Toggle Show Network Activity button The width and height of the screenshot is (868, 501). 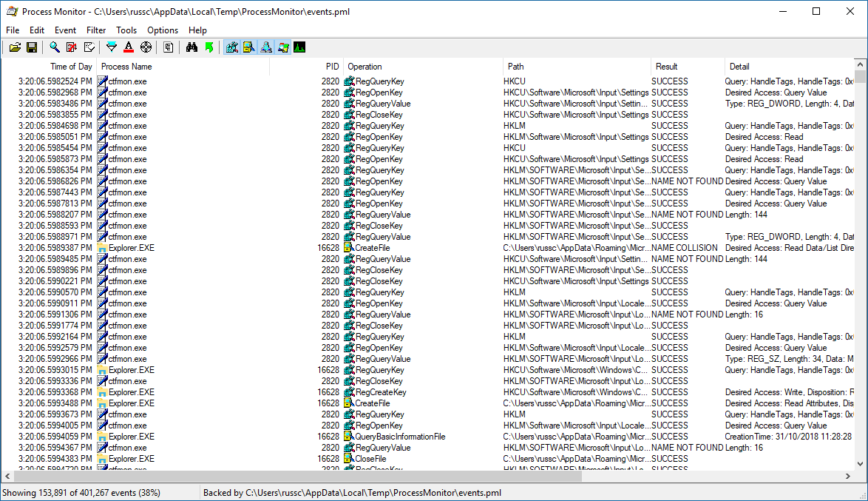point(266,47)
